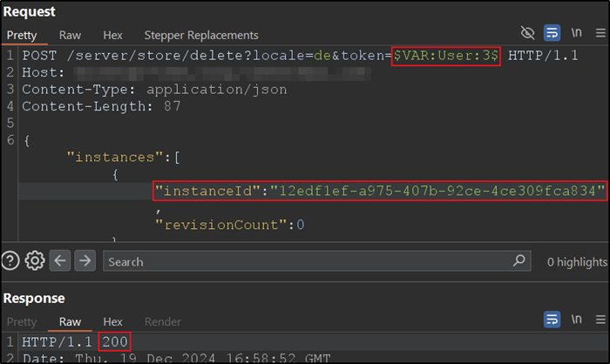Switch Response view to the Pretty tab
The height and width of the screenshot is (364, 610).
point(23,321)
